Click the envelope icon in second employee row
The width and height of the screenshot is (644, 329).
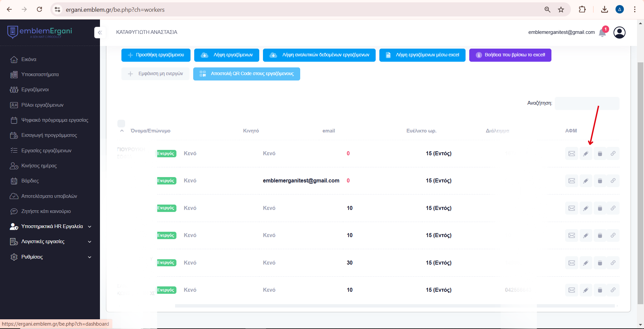click(572, 181)
